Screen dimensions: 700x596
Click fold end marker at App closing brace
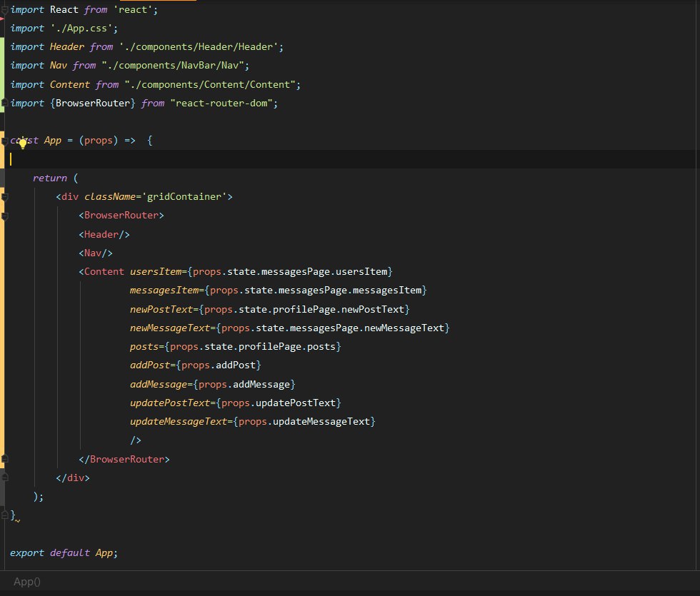[4, 515]
